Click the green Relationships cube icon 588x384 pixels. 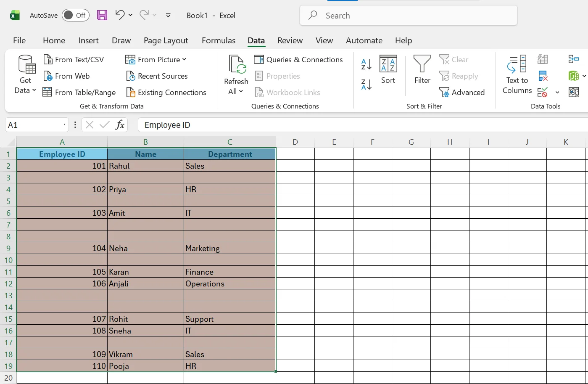click(574, 76)
